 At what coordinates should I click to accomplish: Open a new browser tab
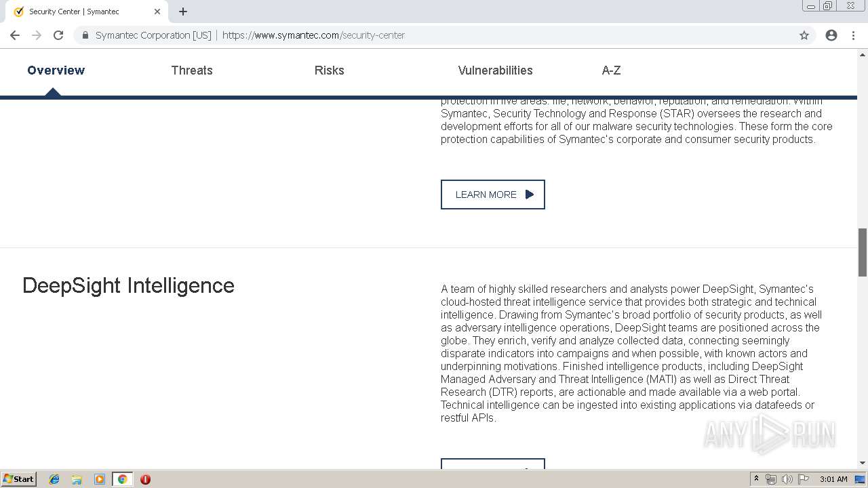click(183, 12)
